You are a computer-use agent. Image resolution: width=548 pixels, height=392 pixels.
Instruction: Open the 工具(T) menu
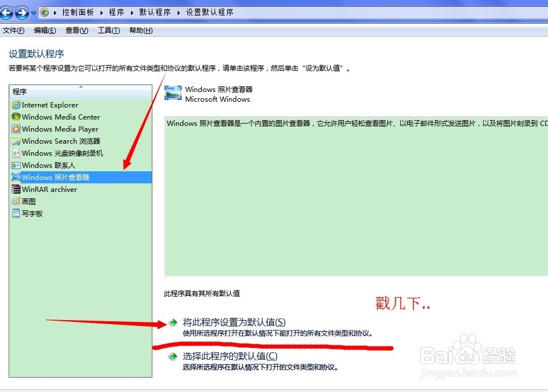109,30
